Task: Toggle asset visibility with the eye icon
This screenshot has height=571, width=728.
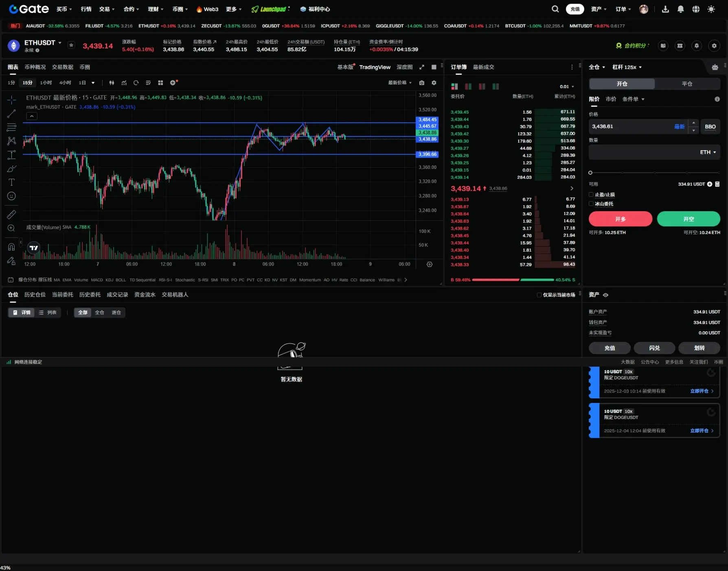Action: [605, 295]
